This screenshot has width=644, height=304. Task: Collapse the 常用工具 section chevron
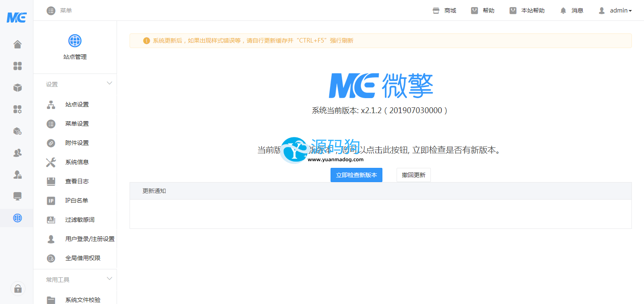tap(109, 279)
